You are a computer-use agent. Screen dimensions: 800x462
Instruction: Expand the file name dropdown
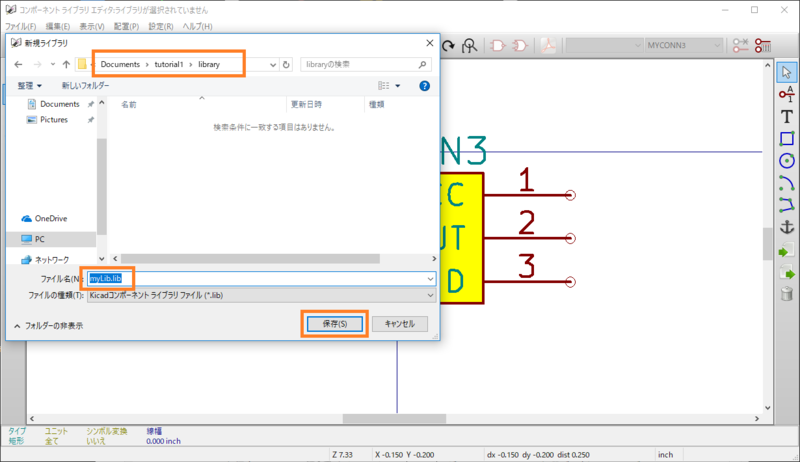coord(430,279)
